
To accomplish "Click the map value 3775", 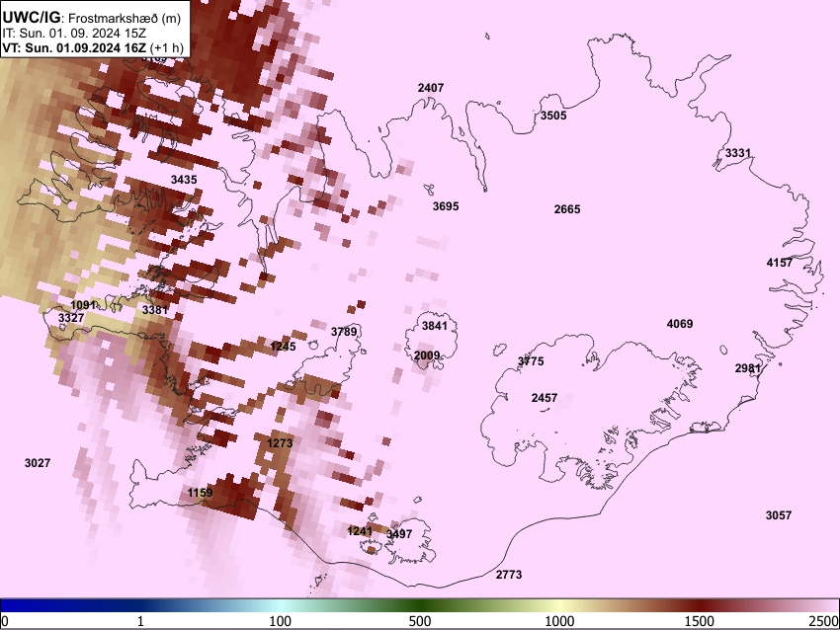I will (531, 361).
